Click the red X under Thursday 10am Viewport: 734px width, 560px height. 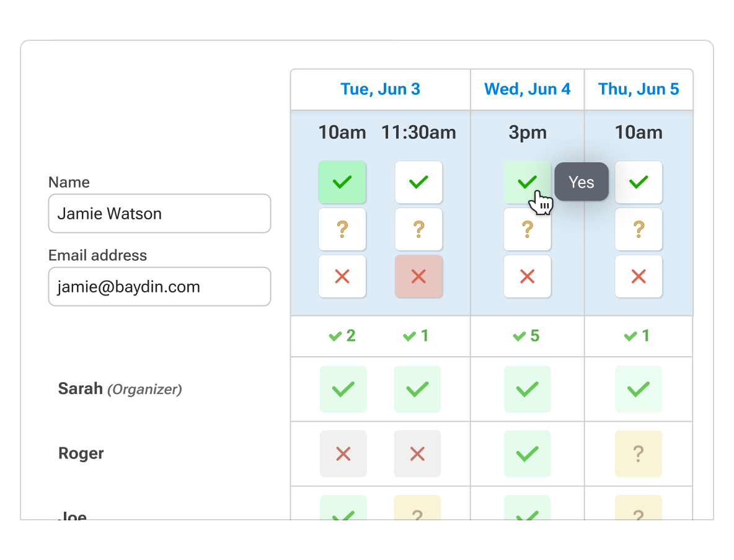click(x=639, y=276)
